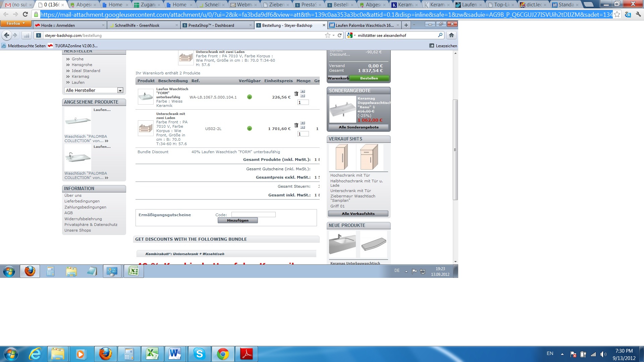This screenshot has width=644, height=362.
Task: Open Chrome wrench settings menu
Action: pyautogui.click(x=638, y=14)
